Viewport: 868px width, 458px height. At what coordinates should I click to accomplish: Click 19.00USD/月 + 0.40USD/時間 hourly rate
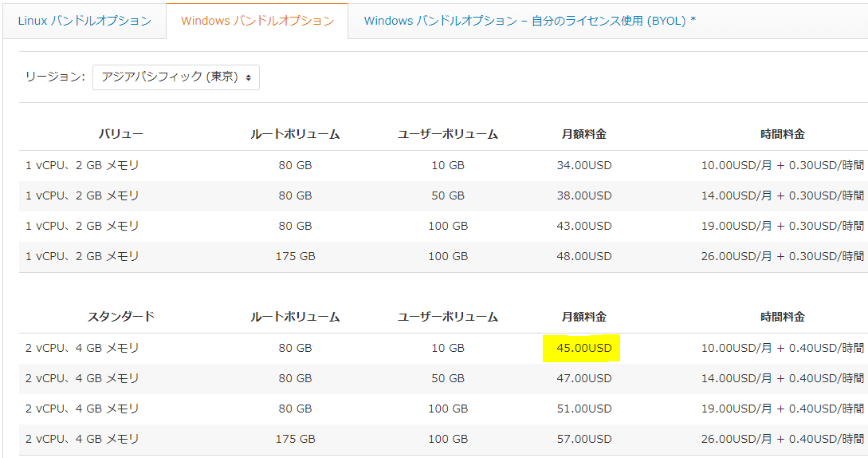[782, 409]
